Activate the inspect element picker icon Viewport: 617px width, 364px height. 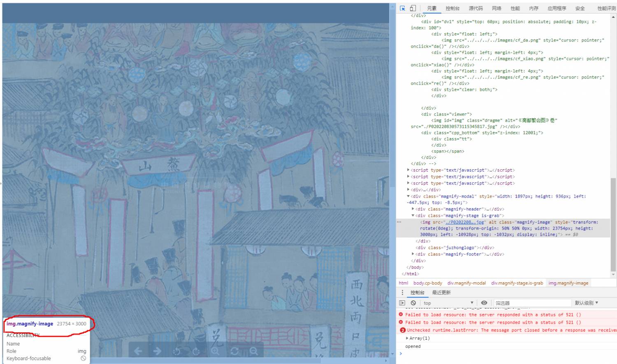click(x=403, y=8)
